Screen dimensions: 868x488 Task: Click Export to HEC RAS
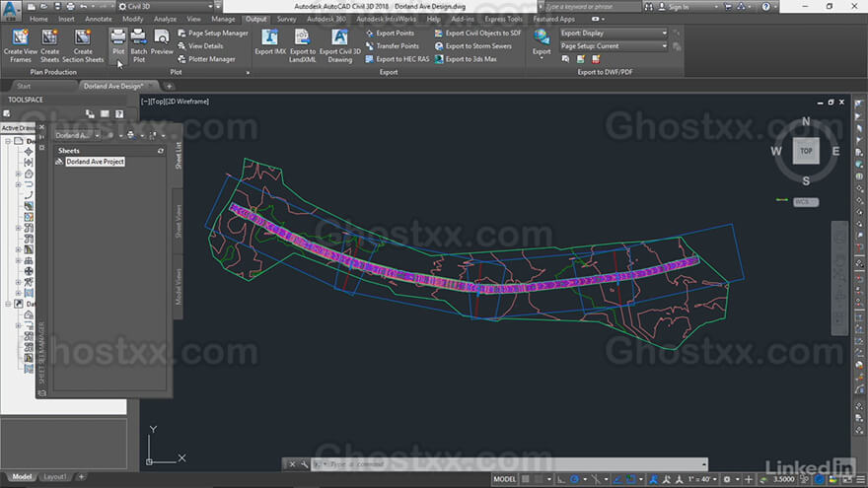(x=397, y=59)
